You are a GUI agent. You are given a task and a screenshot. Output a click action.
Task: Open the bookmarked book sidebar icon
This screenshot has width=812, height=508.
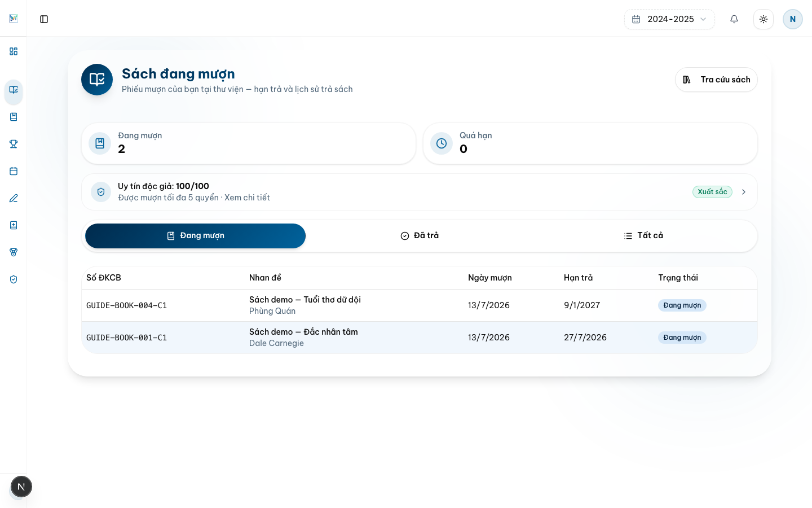[x=14, y=117]
